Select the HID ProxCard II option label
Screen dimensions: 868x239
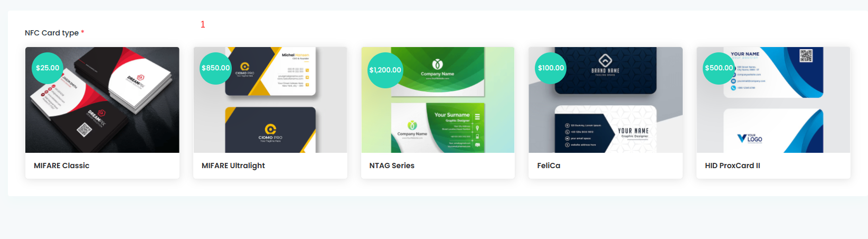click(732, 166)
